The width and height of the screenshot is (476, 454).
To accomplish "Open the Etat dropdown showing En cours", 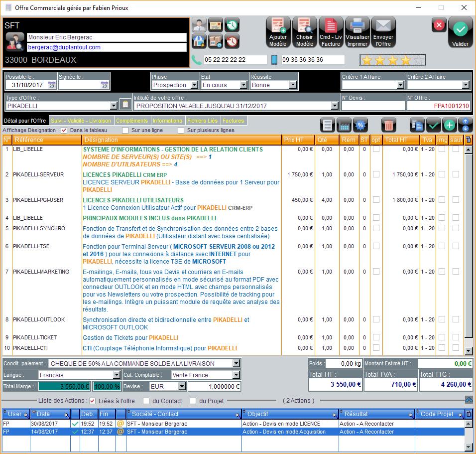I will [x=244, y=85].
